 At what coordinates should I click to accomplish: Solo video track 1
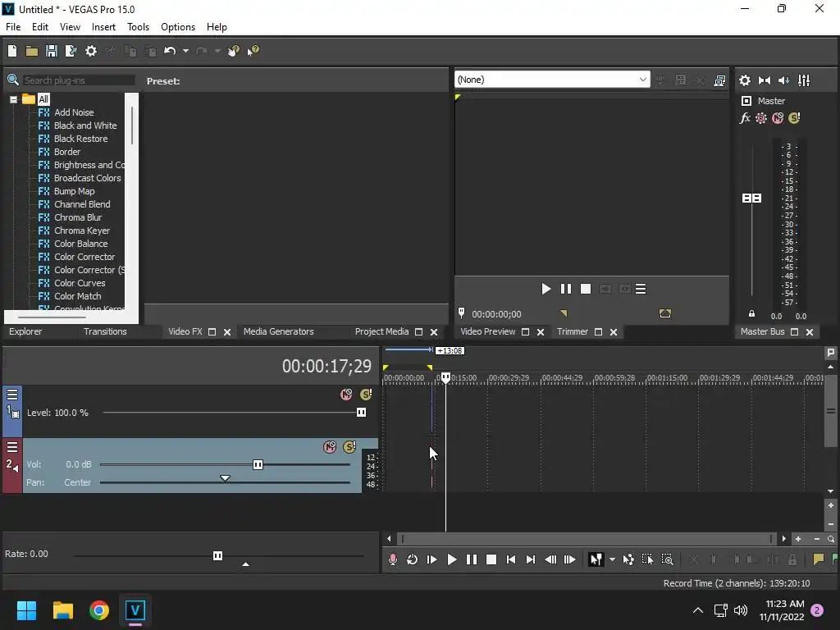(366, 395)
